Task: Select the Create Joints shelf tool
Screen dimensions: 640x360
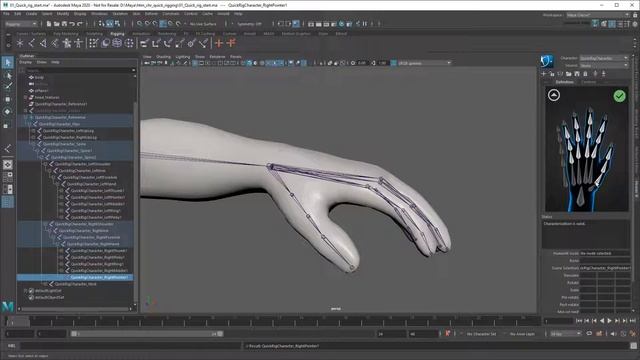Action: pos(31,43)
